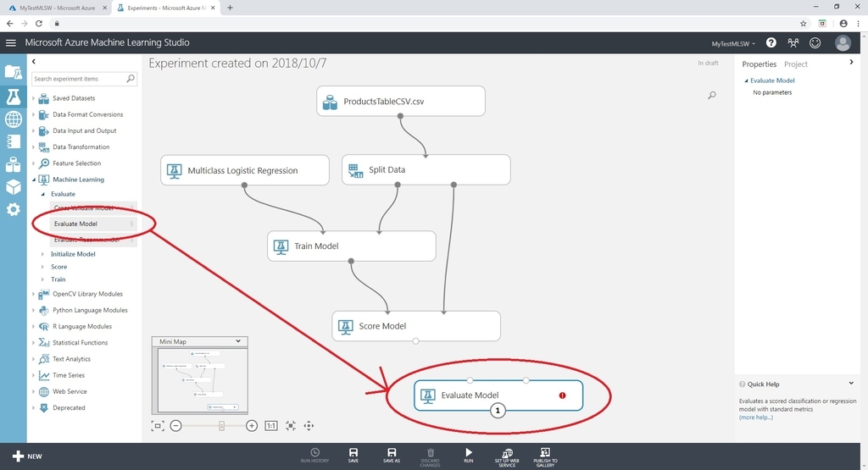Click the 1:1 actual size button
The width and height of the screenshot is (868, 470).
(x=271, y=426)
